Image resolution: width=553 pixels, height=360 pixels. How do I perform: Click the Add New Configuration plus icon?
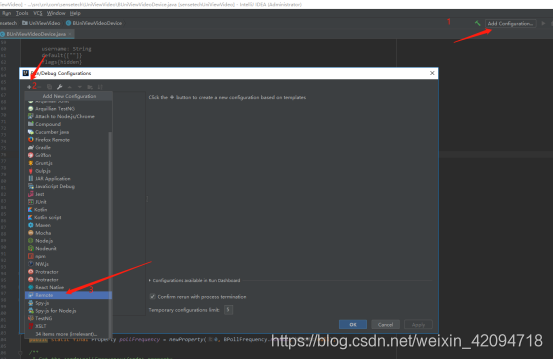29,87
